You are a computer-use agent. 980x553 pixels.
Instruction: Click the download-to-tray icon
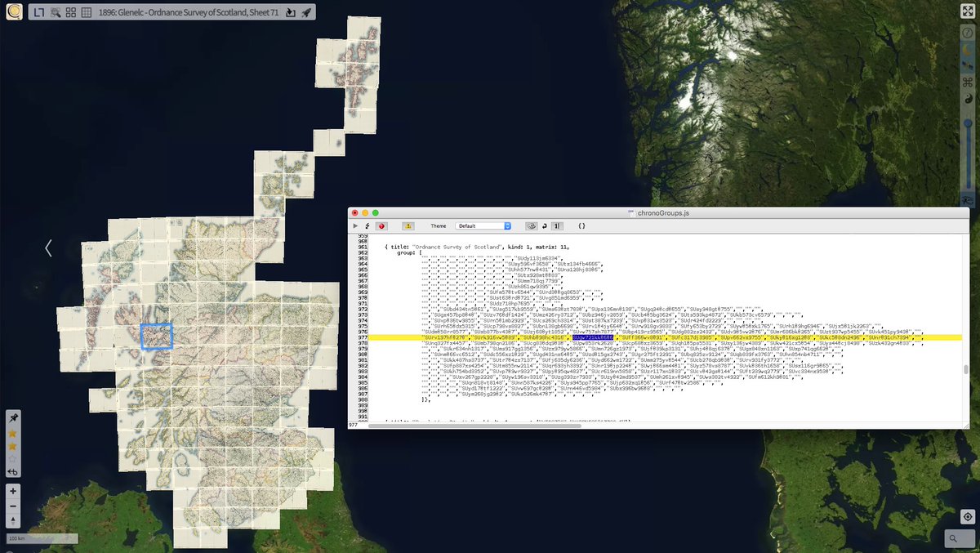coord(291,13)
